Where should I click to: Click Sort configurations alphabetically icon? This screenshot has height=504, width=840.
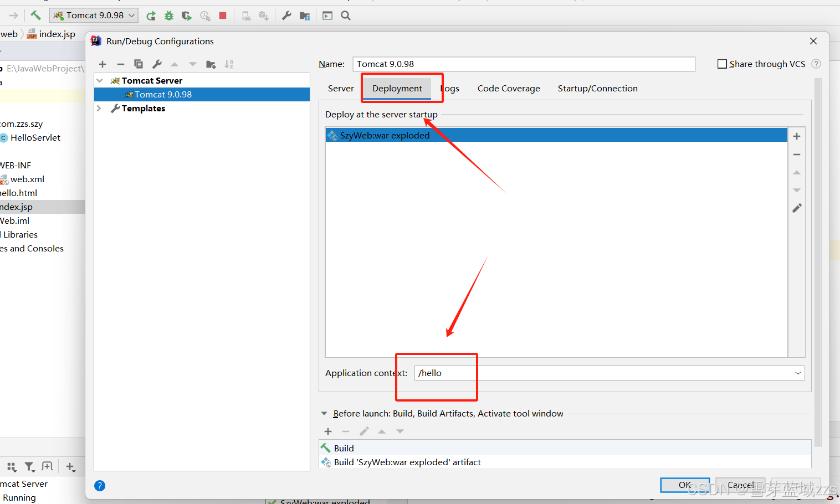229,64
